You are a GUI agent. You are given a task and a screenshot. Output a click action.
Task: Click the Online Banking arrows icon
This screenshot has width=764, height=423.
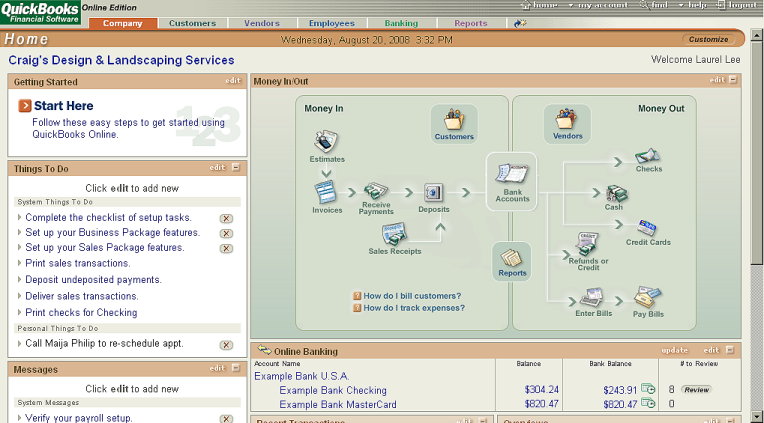[264, 349]
